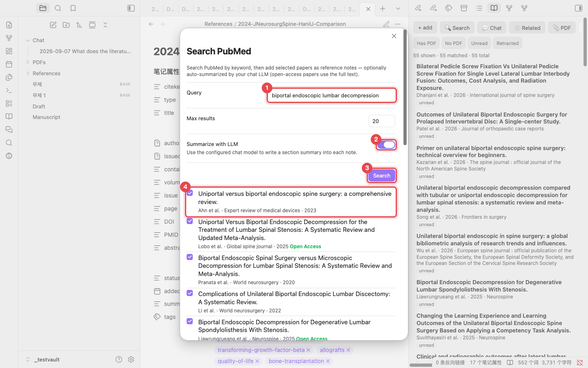Open the canvas grid icon in ribbon
The width and height of the screenshot is (588, 368).
[9, 51]
